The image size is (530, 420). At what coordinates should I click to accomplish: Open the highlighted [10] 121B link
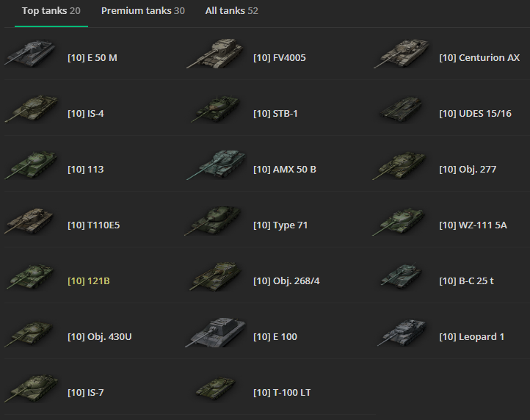pyautogui.click(x=89, y=281)
